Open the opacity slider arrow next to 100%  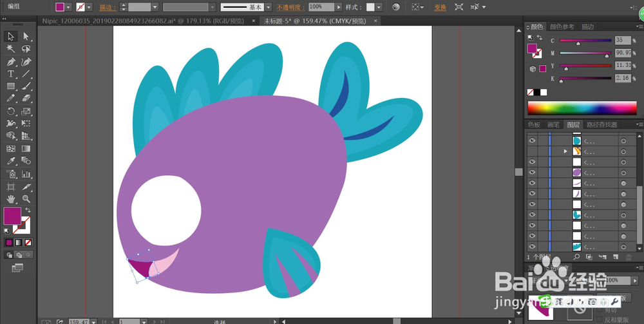click(339, 7)
